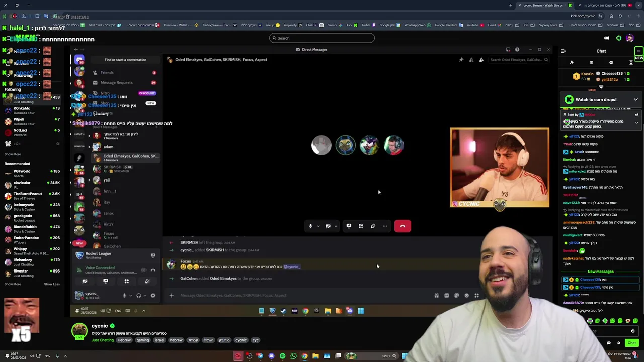
Task: Show Less recommended channels
Action: [52, 284]
